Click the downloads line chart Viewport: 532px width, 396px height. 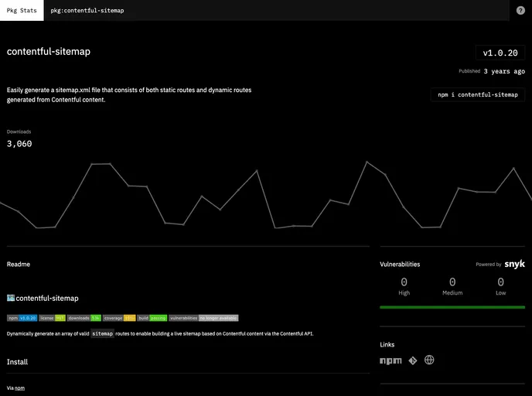tap(266, 195)
